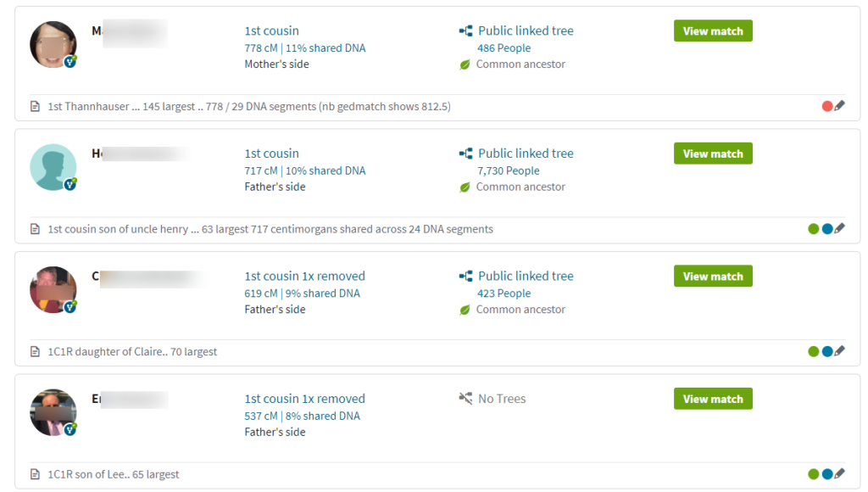Click note icon before 1C1R son of Lee

click(x=35, y=474)
